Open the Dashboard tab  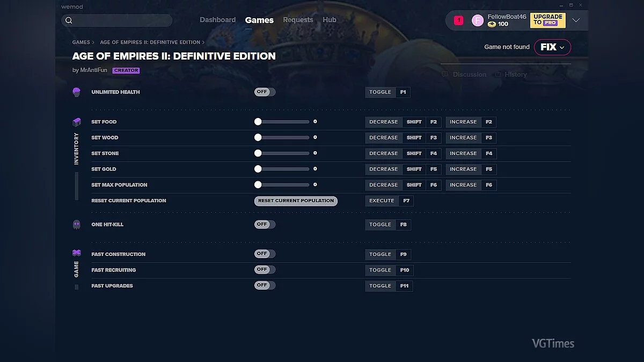pyautogui.click(x=217, y=20)
